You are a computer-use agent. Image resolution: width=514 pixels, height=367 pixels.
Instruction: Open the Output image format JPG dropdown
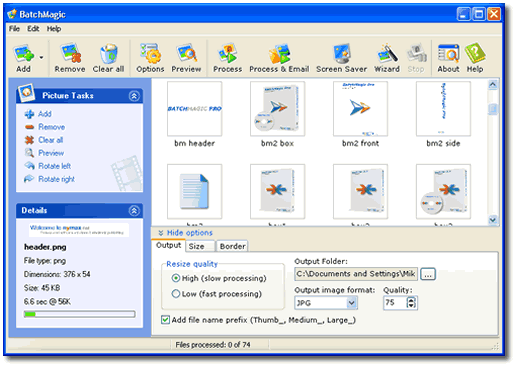(x=352, y=303)
